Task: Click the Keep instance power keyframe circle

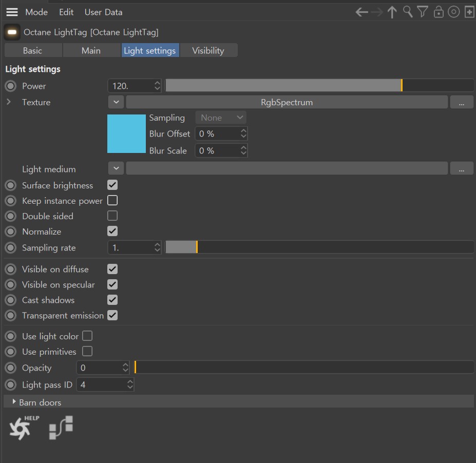Action: [11, 201]
